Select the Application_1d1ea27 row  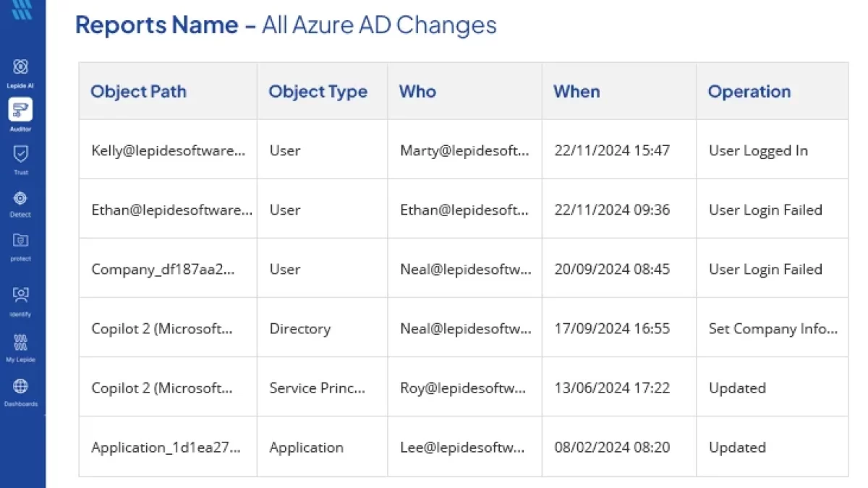463,447
